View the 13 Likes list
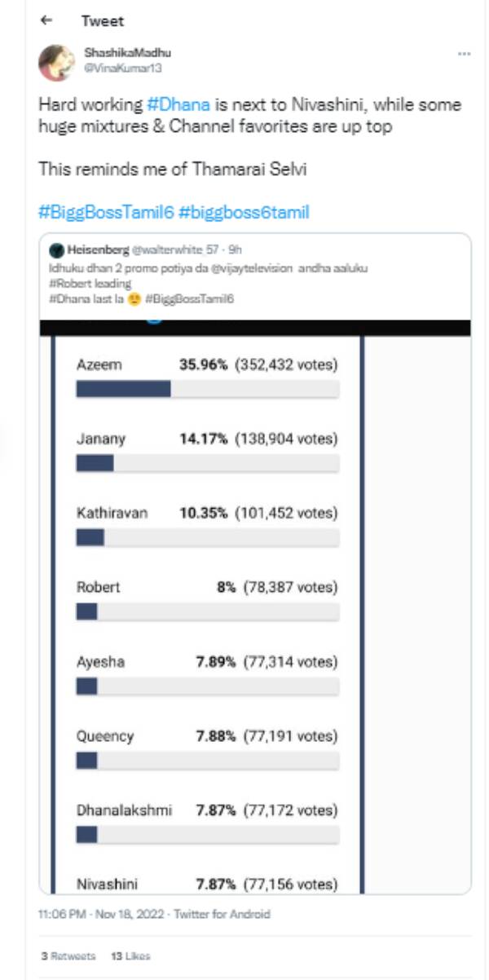This screenshot has width=489, height=980. (130, 956)
